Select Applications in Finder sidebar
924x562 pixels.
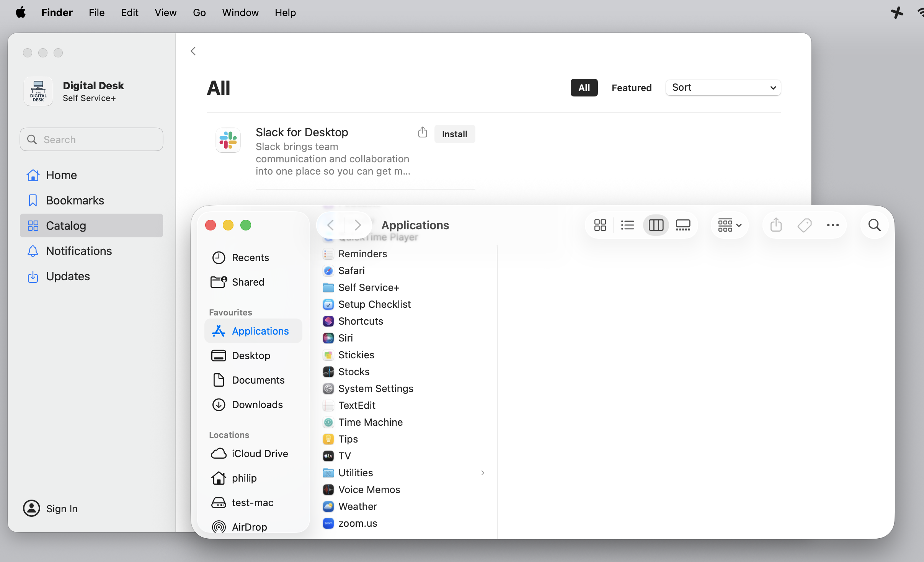pos(253,331)
